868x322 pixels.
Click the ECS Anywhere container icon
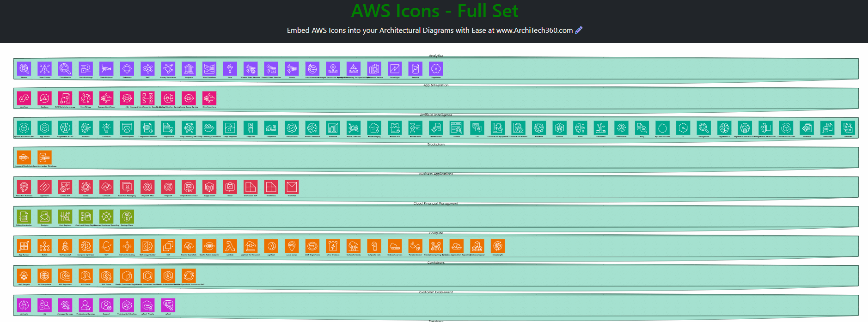pyautogui.click(x=44, y=276)
